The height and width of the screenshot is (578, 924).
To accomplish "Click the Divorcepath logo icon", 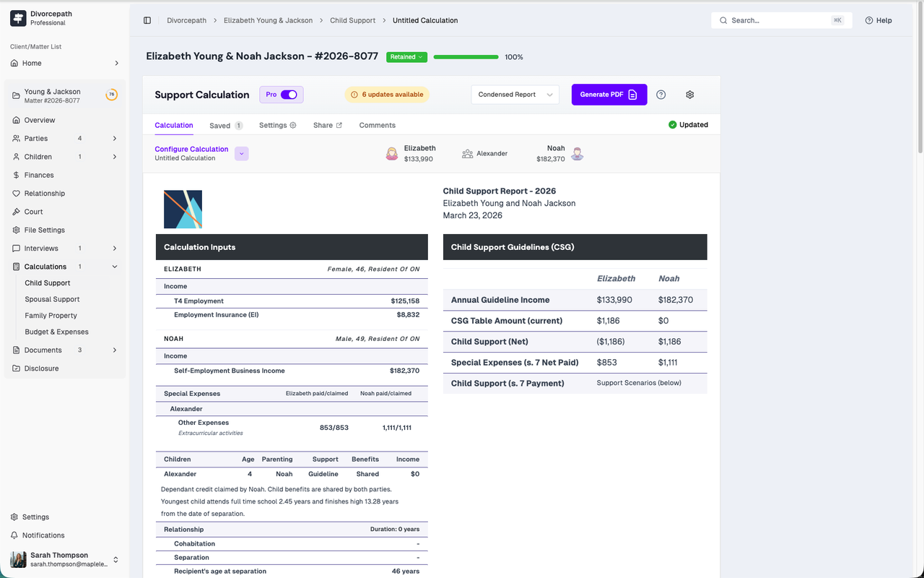I will point(18,18).
